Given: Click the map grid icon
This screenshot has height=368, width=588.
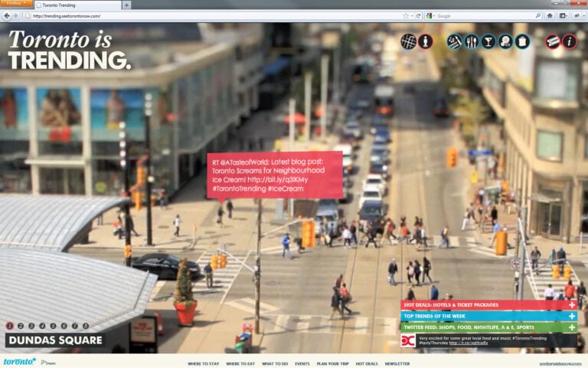Looking at the screenshot, I should coord(409,41).
